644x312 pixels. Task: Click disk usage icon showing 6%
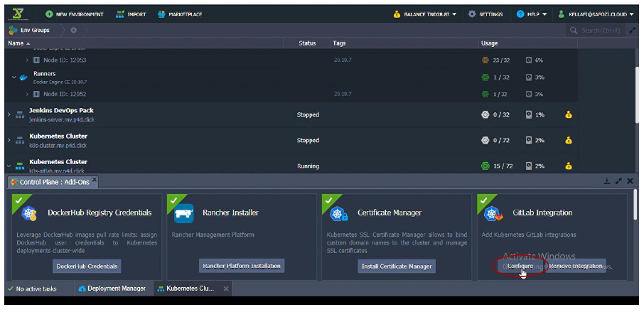click(x=529, y=60)
